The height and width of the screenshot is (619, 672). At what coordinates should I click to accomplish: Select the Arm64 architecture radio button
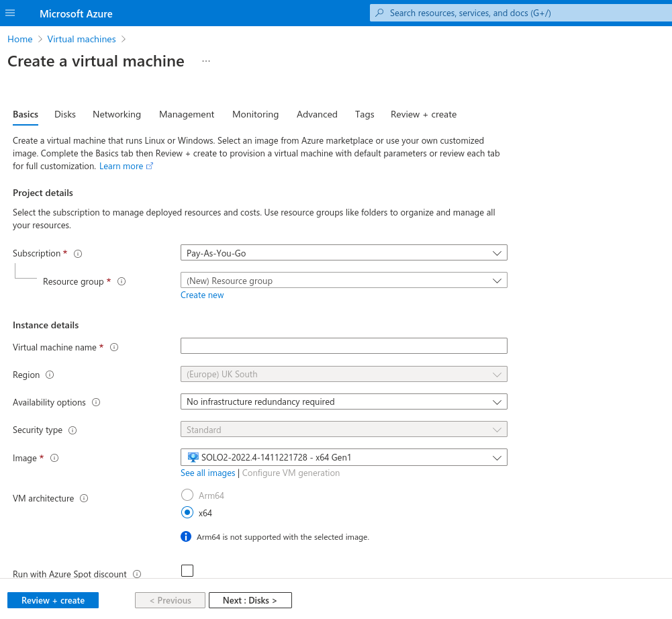pos(187,495)
